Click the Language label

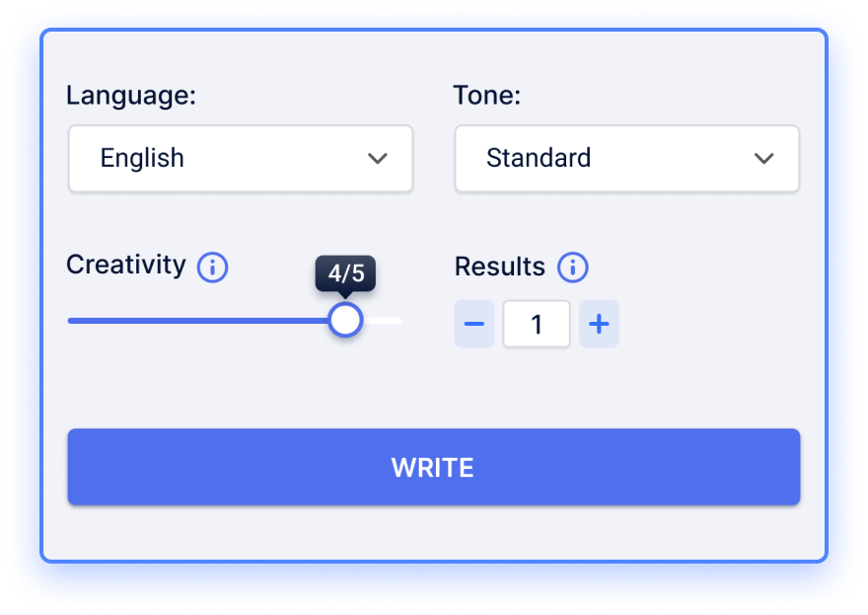point(131,96)
